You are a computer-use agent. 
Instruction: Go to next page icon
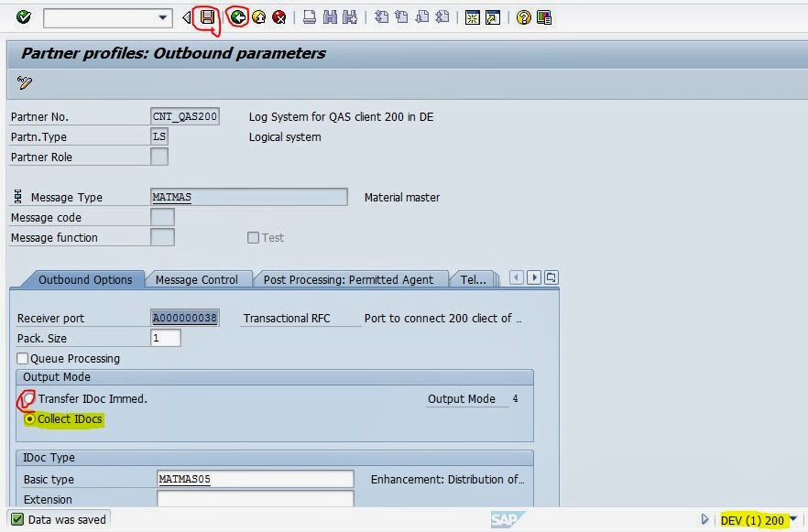[x=422, y=17]
